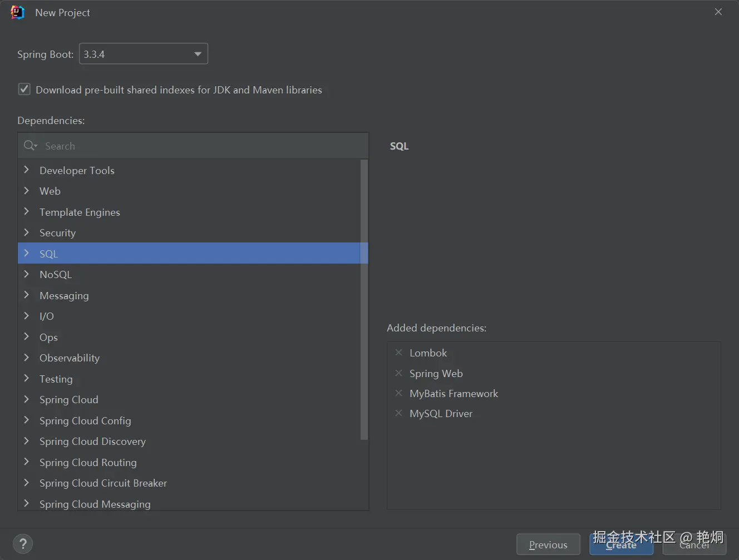Expand the Spring Cloud Config category
This screenshot has width=739, height=560.
click(26, 420)
